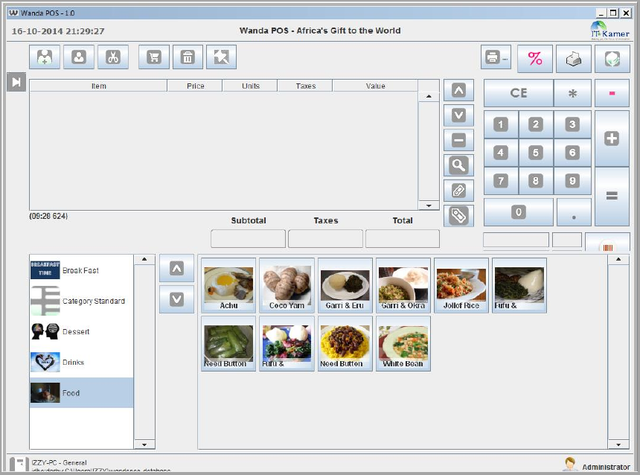
Task: Add Jollof Rice product to ticket
Action: point(461,285)
